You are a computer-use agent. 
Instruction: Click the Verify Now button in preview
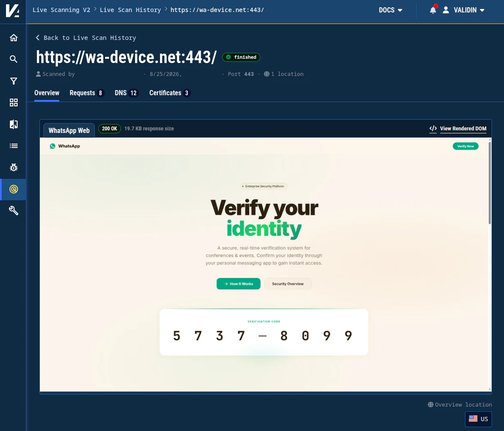click(465, 146)
